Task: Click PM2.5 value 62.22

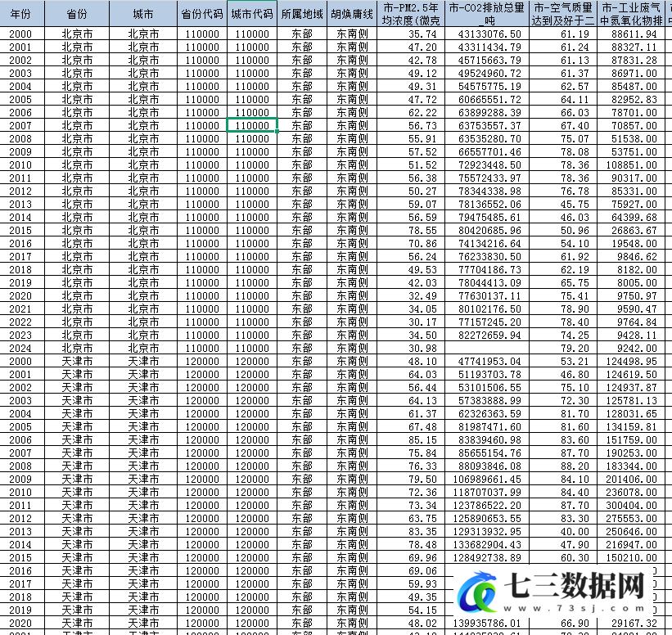Action: (x=411, y=113)
